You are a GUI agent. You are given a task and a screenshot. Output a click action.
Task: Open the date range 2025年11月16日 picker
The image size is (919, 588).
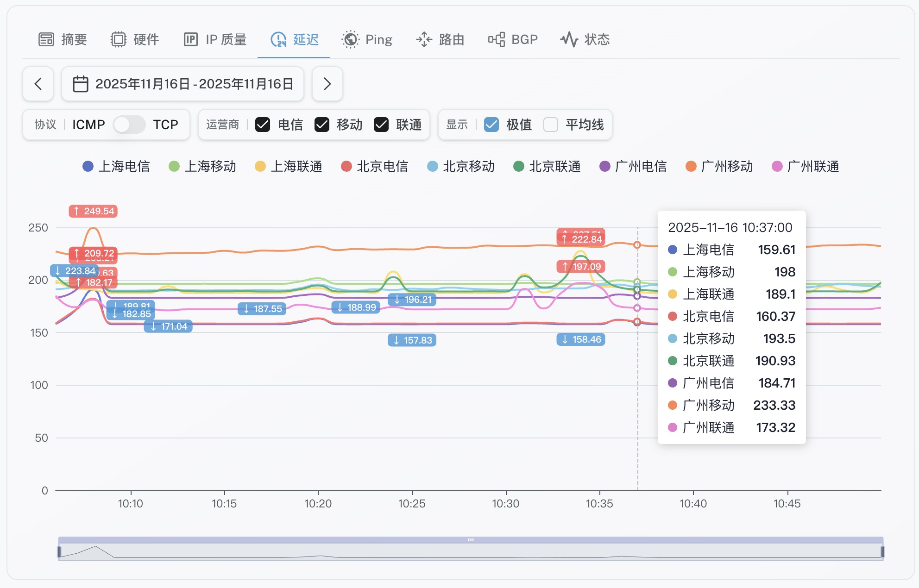pos(194,84)
